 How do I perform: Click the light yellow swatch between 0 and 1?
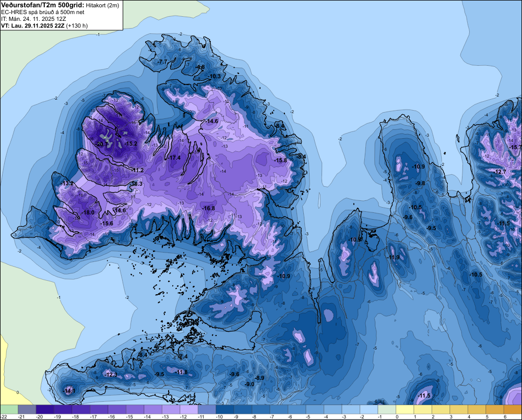pos(405,409)
